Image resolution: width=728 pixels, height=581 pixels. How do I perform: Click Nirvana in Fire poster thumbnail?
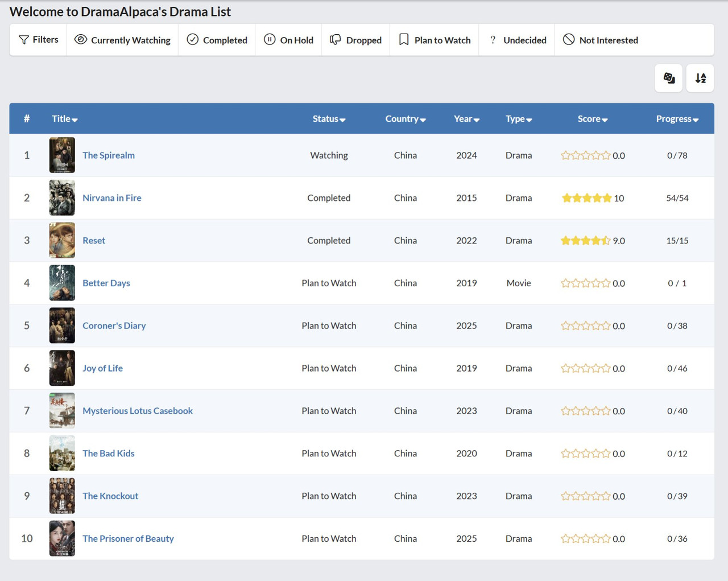[62, 198]
